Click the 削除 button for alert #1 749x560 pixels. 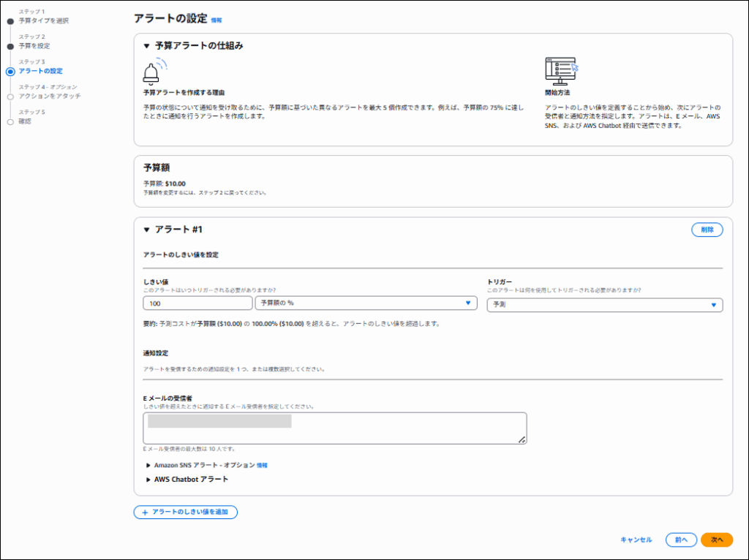click(x=707, y=230)
